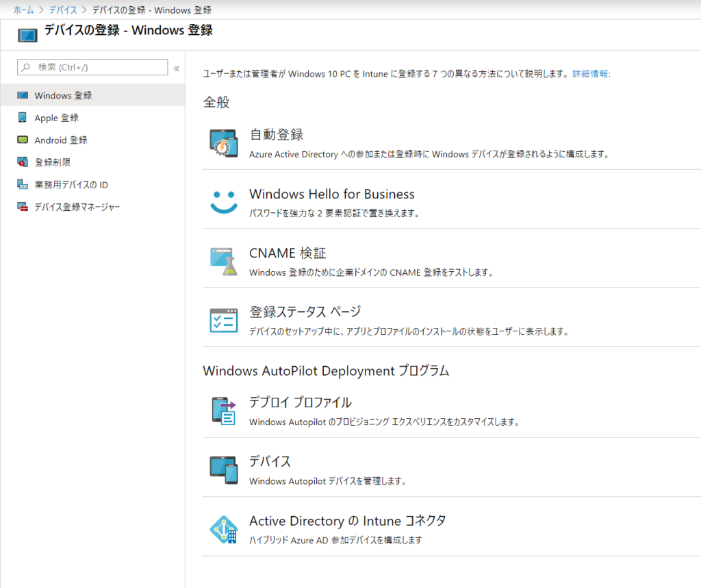Focus the 検索 (Ctrl+/) search box
The height and width of the screenshot is (588, 701).
pos(92,67)
